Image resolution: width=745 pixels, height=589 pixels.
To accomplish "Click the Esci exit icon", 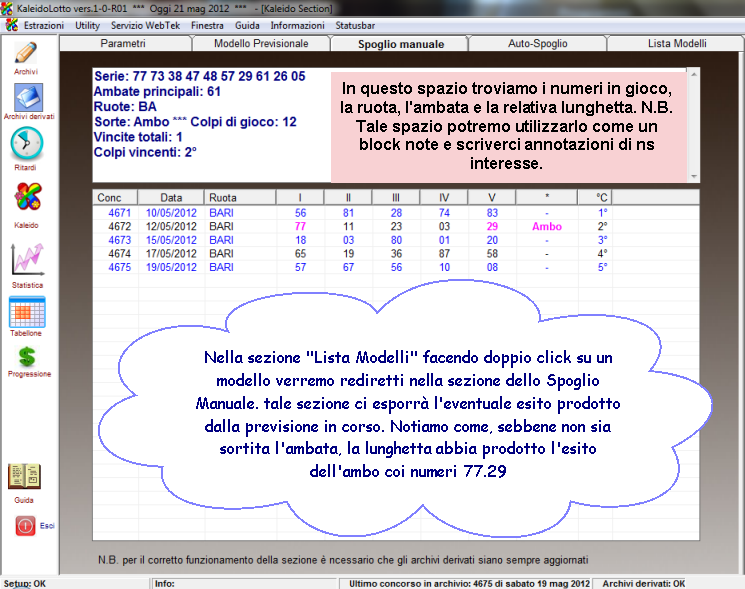I will click(25, 525).
